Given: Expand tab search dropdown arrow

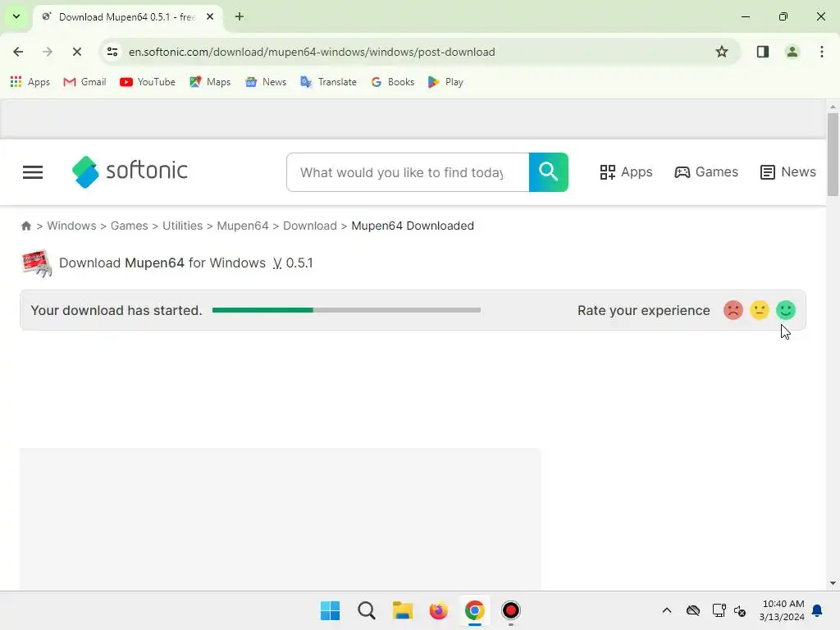Looking at the screenshot, I should (16, 16).
